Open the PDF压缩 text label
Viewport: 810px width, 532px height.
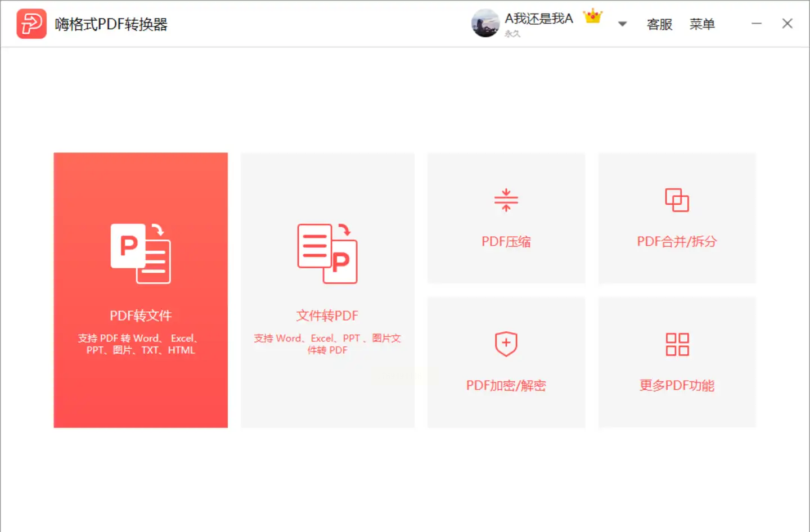pyautogui.click(x=506, y=242)
